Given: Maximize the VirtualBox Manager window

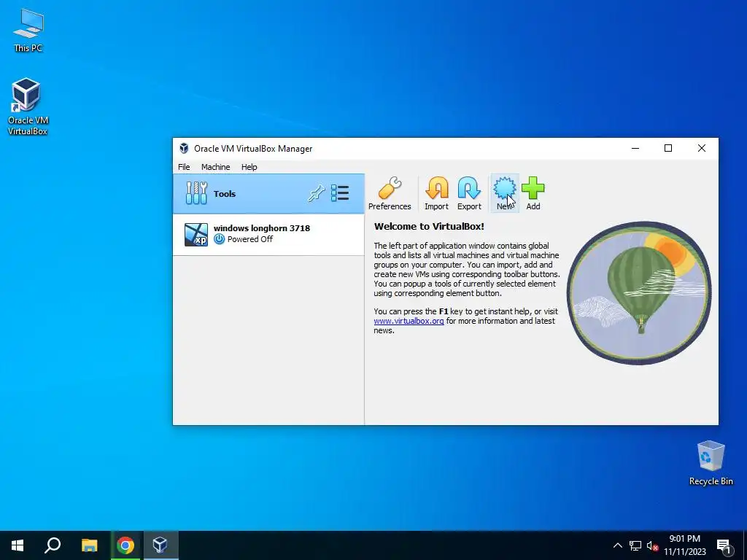Looking at the screenshot, I should point(668,148).
